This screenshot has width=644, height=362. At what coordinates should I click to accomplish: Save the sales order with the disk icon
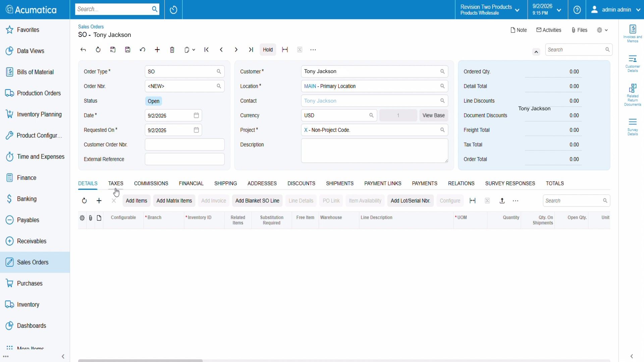(127, 50)
